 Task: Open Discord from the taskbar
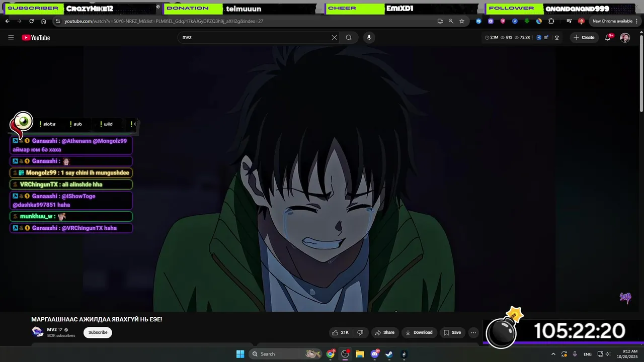coord(374,354)
